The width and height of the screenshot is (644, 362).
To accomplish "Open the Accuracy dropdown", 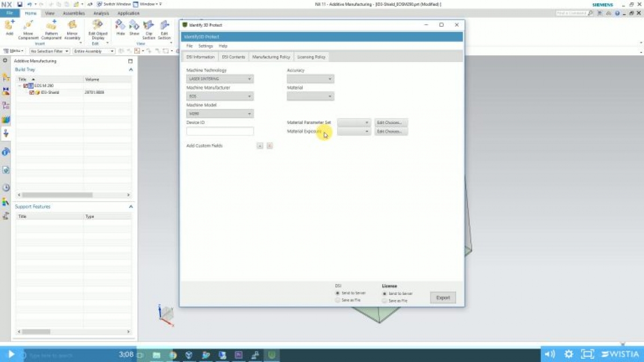I will click(310, 79).
